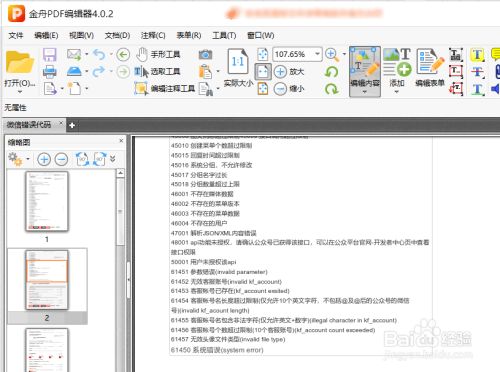The image size is (500, 372).
Task: Expand the scanner icon dropdown arrow
Action: tap(87, 71)
